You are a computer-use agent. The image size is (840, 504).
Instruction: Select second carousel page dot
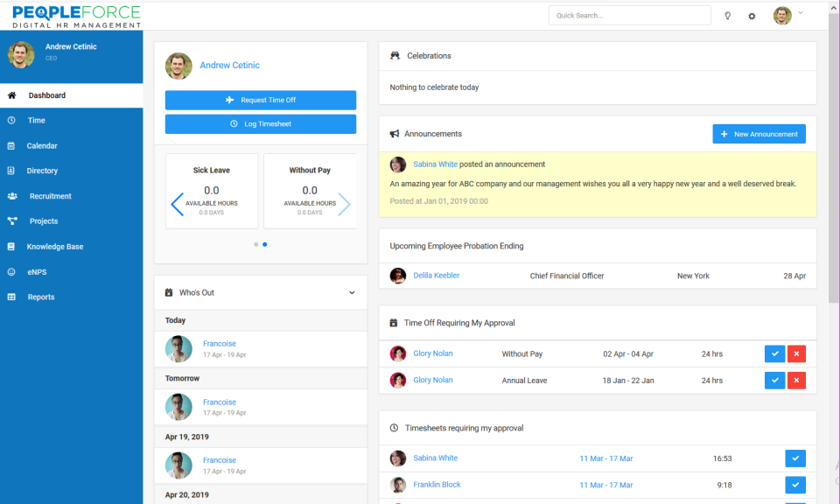(264, 244)
